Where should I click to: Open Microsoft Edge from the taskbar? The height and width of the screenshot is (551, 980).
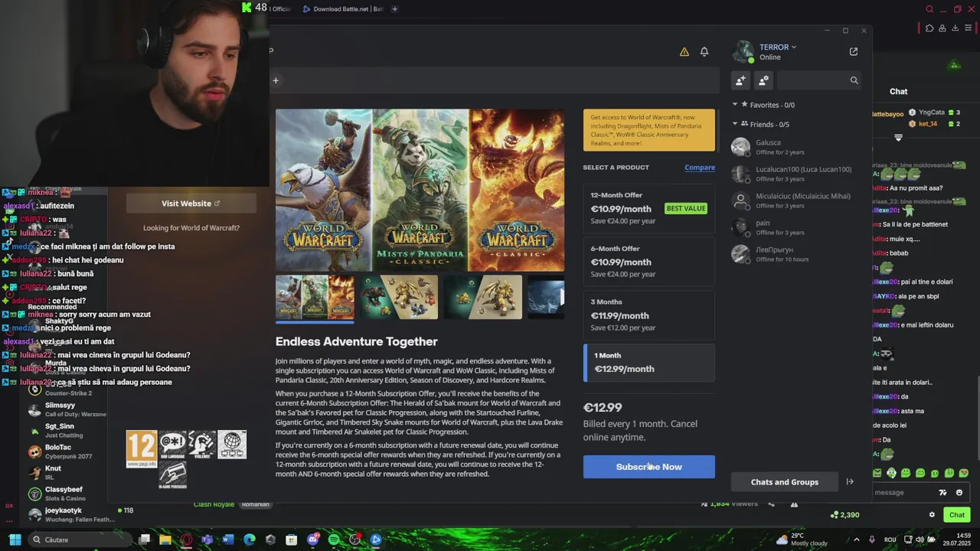(250, 540)
